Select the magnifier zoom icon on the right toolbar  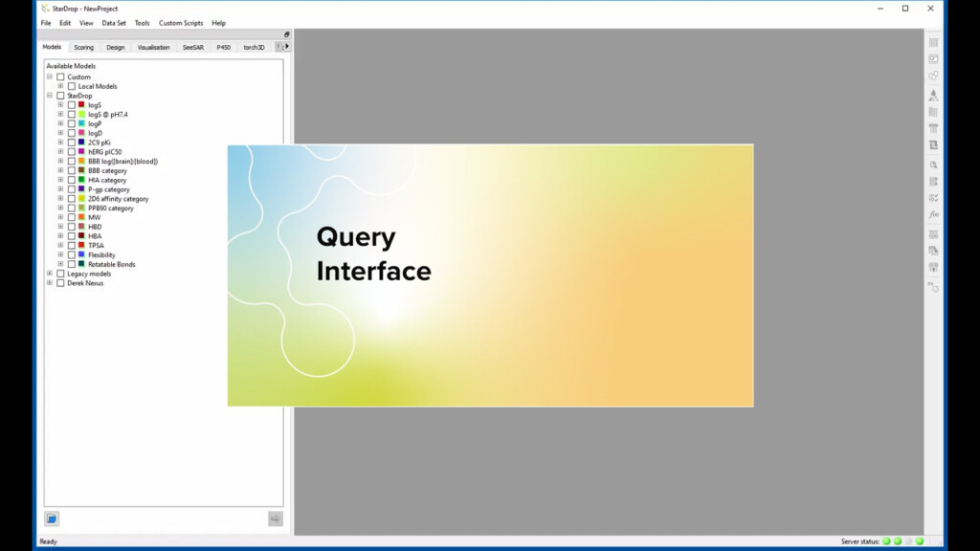coord(933,164)
